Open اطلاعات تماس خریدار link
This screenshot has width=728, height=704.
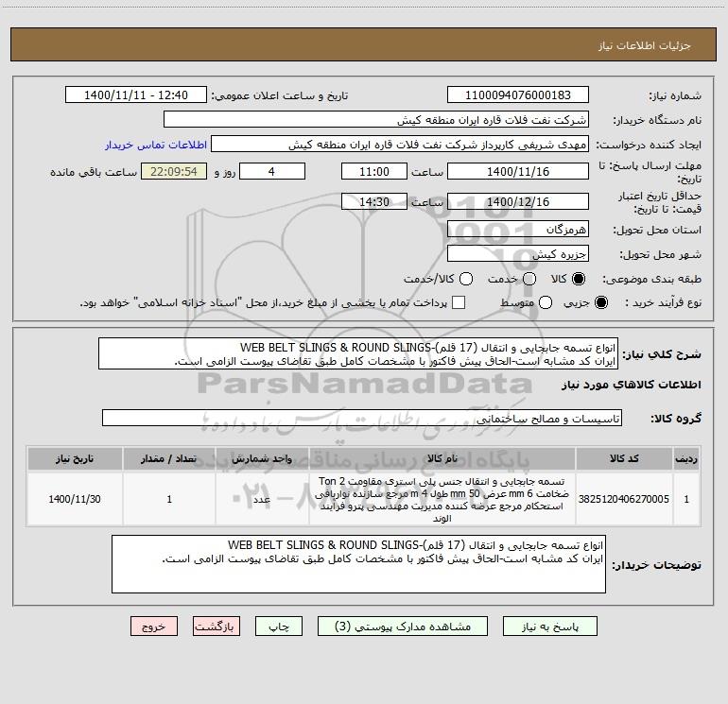[156, 145]
